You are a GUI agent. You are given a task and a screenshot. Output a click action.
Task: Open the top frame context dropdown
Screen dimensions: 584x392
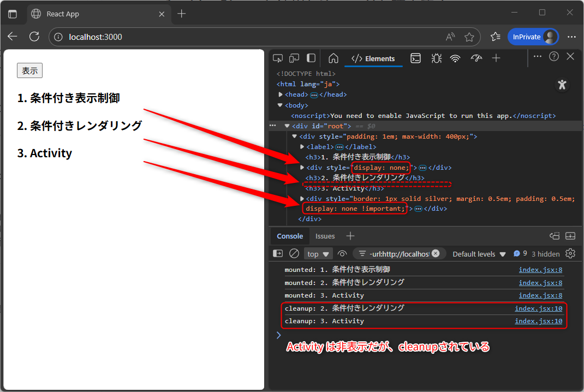tap(318, 253)
